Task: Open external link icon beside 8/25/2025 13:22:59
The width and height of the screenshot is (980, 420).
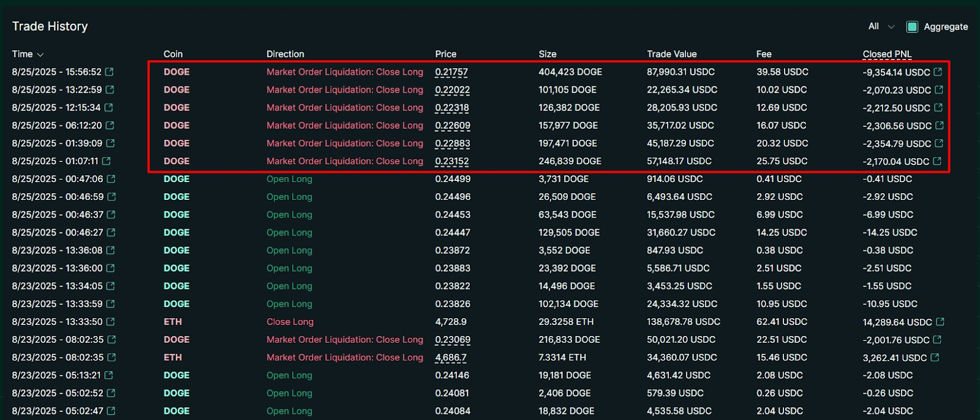Action: click(110, 90)
